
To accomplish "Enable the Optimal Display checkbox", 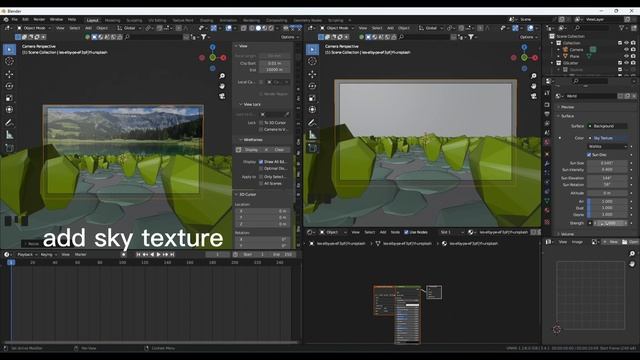I will 261,169.
